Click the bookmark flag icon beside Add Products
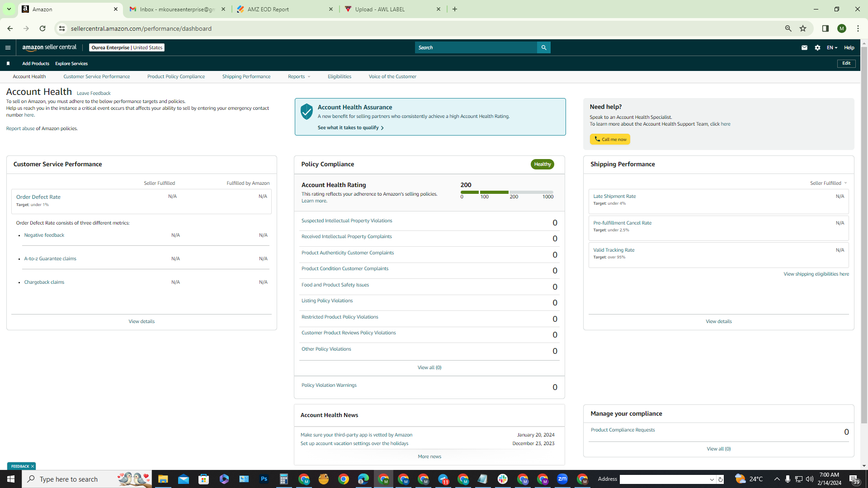The width and height of the screenshot is (868, 488). pos(8,64)
